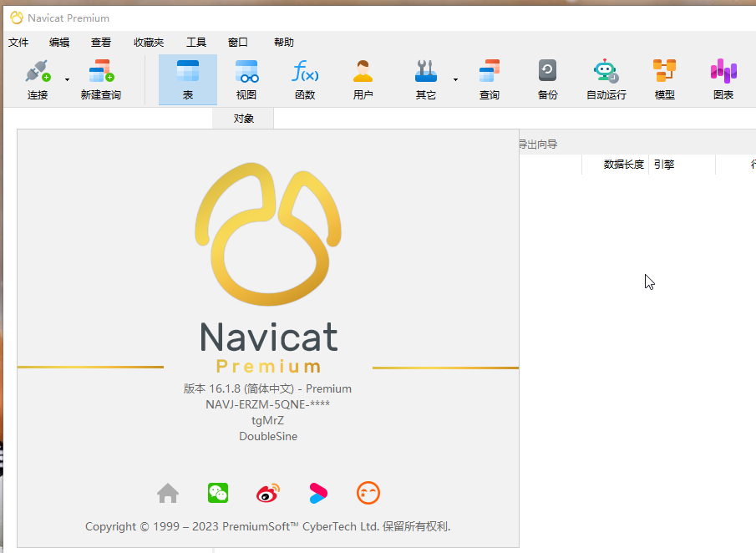This screenshot has height=553, width=756.
Task: Click the orange smiley face icon
Action: point(368,493)
